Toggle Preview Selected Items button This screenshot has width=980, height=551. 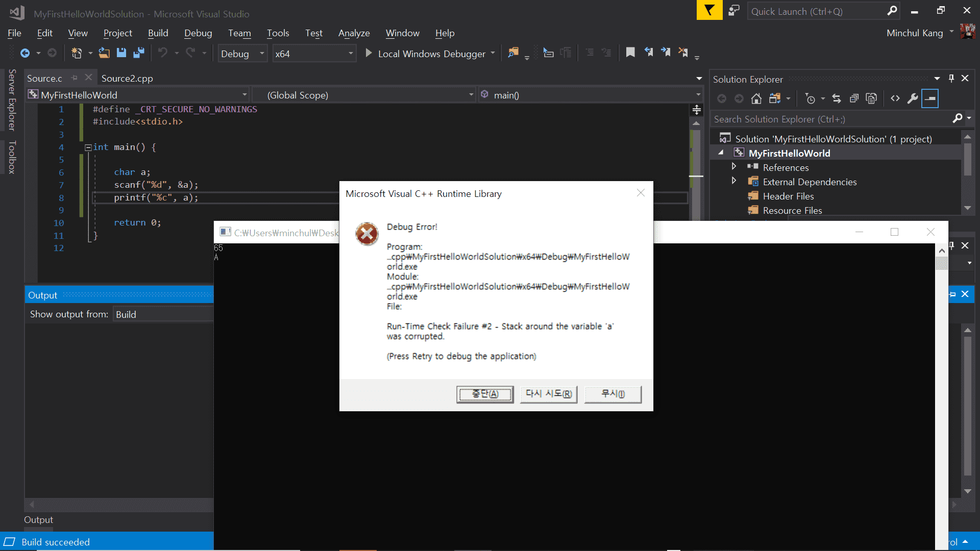click(x=930, y=98)
